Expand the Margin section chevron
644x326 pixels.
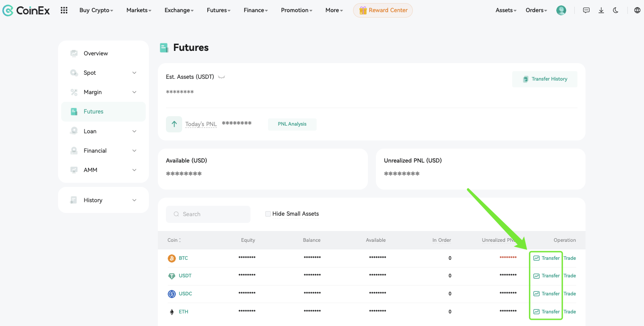click(x=134, y=92)
